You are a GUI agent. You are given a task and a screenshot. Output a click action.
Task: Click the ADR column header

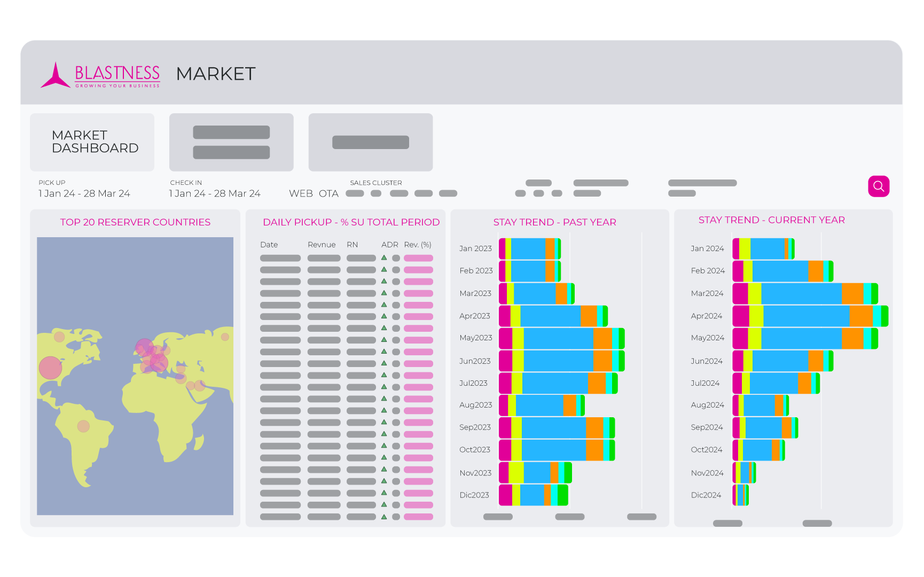click(389, 245)
